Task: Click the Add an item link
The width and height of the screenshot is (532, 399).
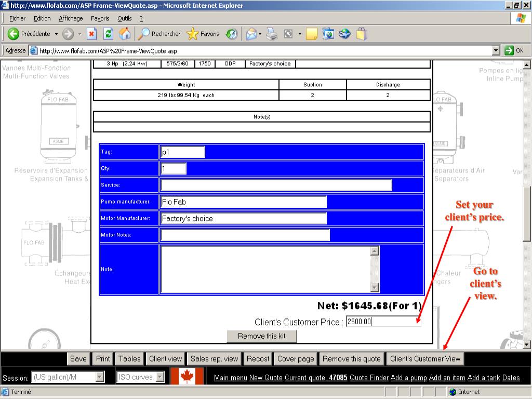Action: coord(447,378)
